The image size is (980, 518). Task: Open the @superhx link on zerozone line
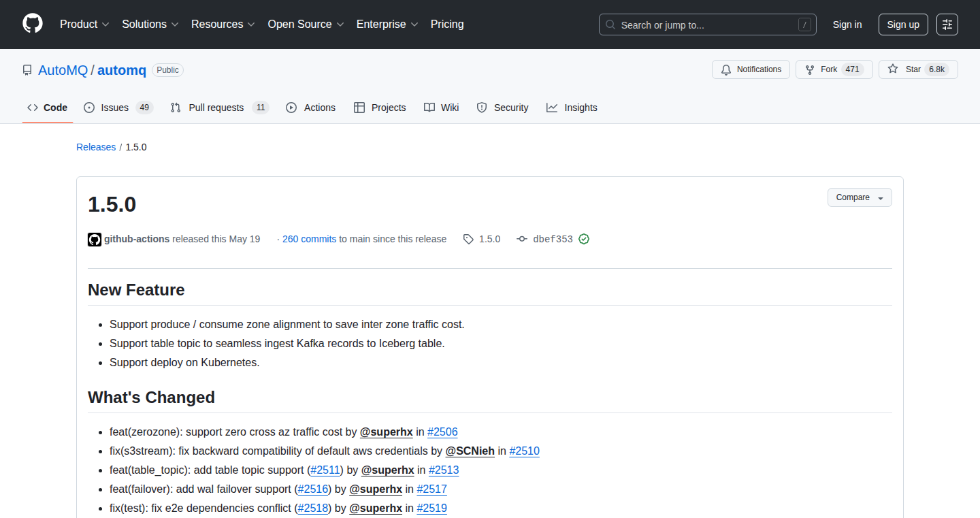point(387,432)
